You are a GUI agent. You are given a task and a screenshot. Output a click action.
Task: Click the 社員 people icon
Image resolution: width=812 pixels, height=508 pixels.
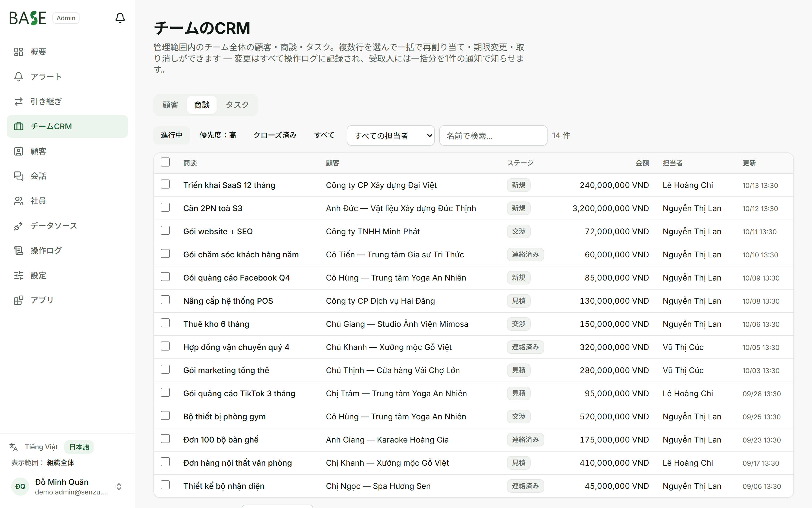pyautogui.click(x=18, y=201)
